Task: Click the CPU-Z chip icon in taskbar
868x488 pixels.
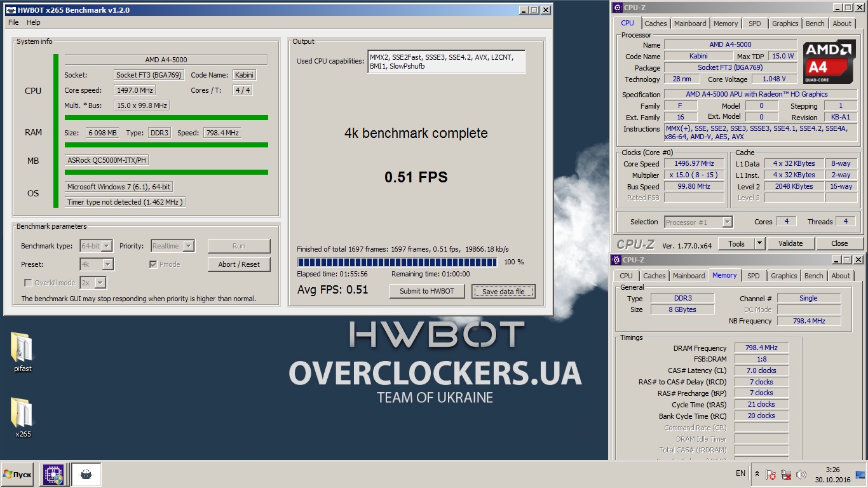Action: pyautogui.click(x=53, y=475)
